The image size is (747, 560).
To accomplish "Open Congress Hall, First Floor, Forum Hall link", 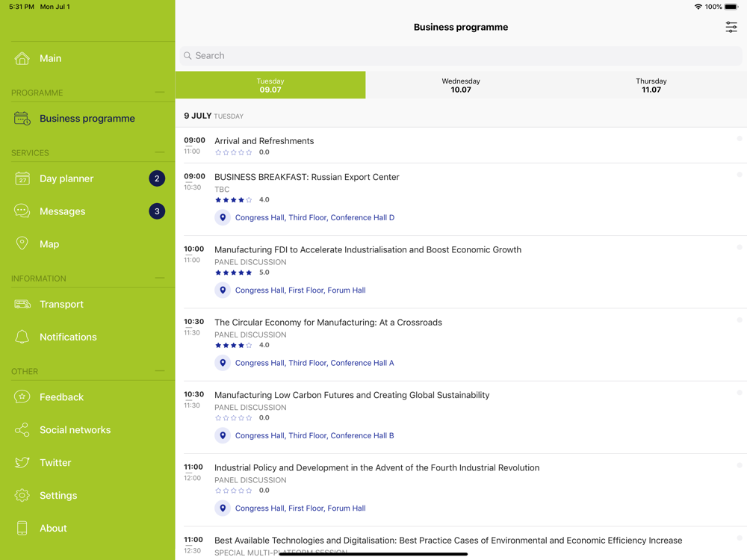I will coord(300,290).
